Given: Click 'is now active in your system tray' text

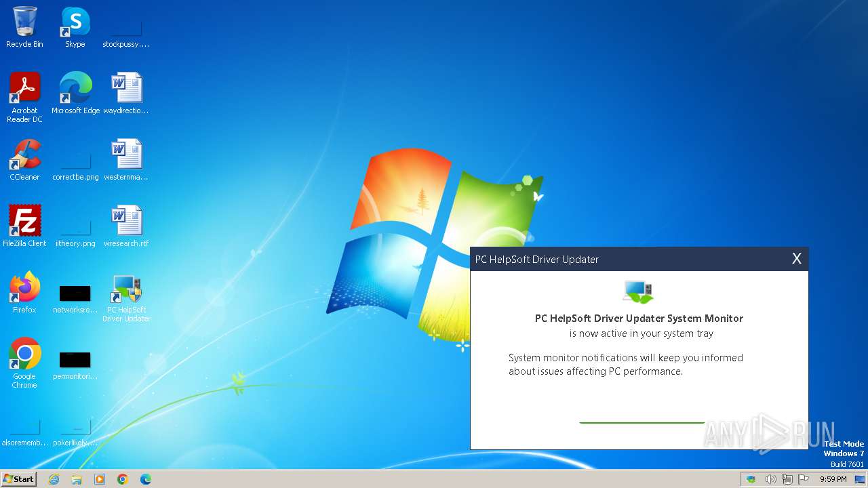Looking at the screenshot, I should tap(642, 333).
